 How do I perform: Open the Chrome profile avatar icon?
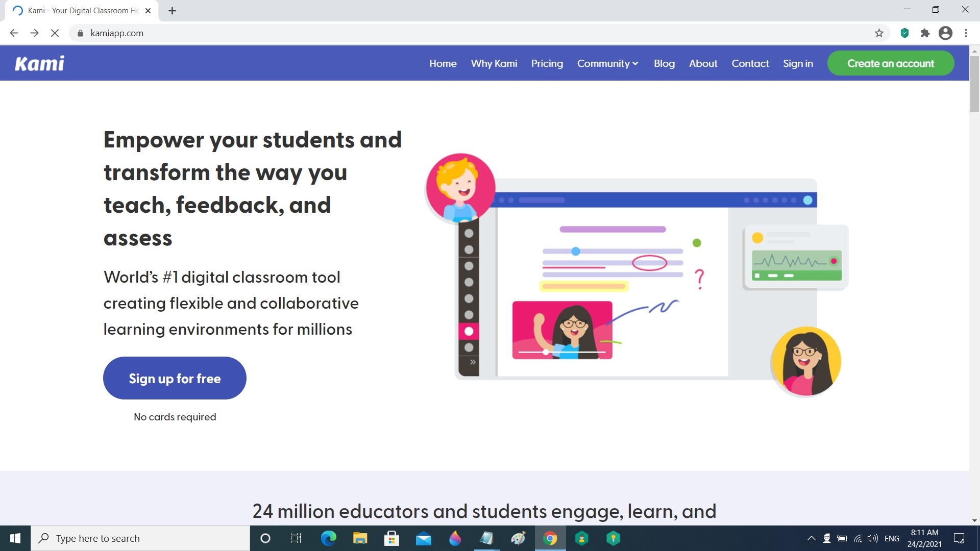[x=945, y=33]
